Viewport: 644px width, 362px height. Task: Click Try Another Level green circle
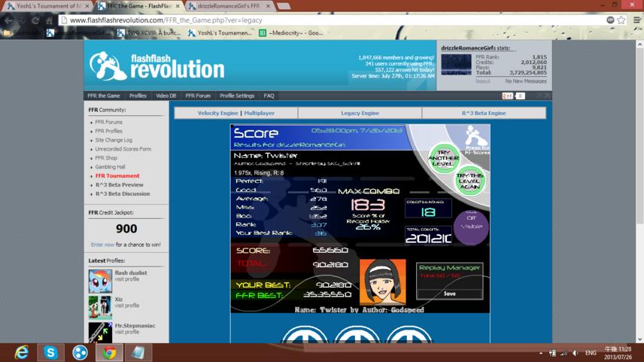coord(443,158)
